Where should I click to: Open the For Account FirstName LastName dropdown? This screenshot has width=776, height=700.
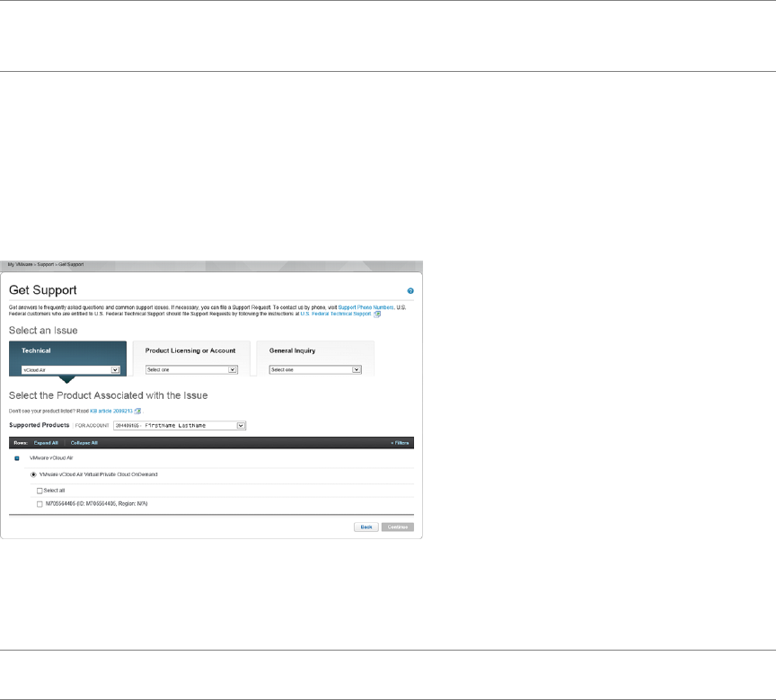coord(180,425)
